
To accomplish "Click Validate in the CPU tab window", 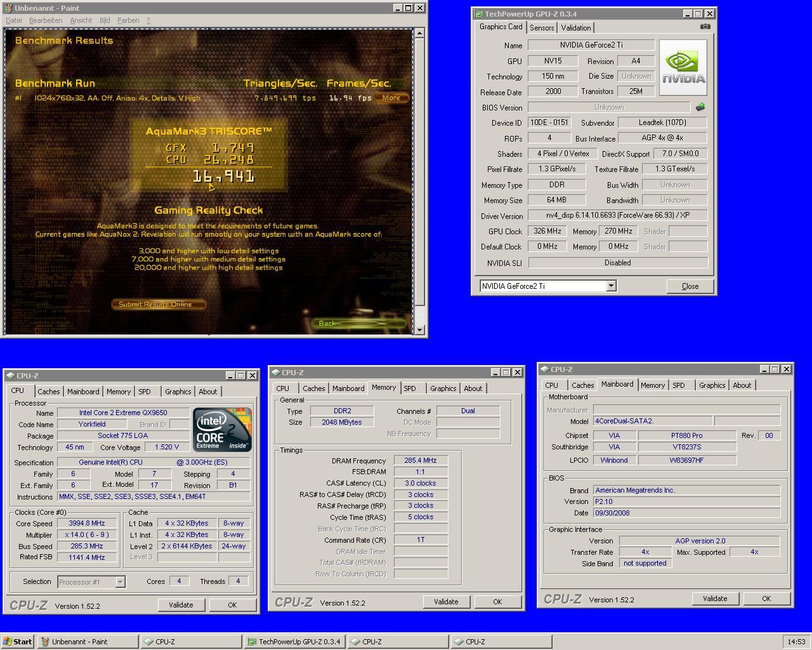I will (181, 605).
